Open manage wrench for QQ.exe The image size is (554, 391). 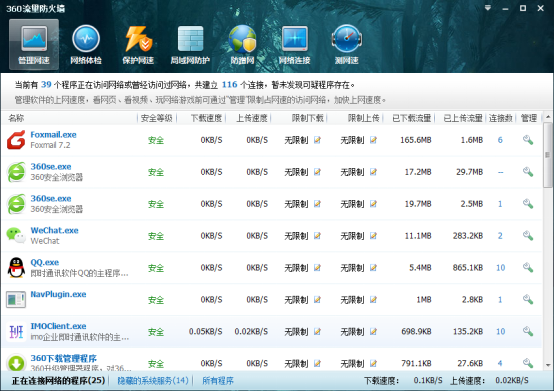(x=528, y=268)
